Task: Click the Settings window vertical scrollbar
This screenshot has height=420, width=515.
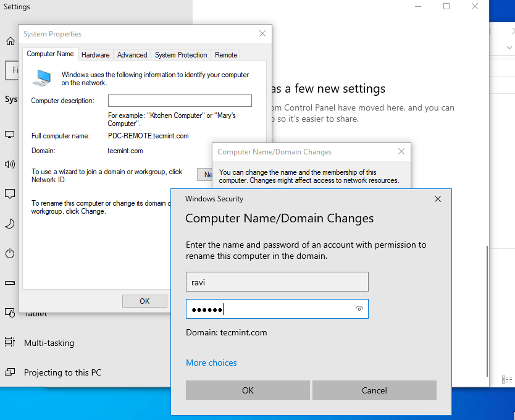Action: pyautogui.click(x=487, y=309)
